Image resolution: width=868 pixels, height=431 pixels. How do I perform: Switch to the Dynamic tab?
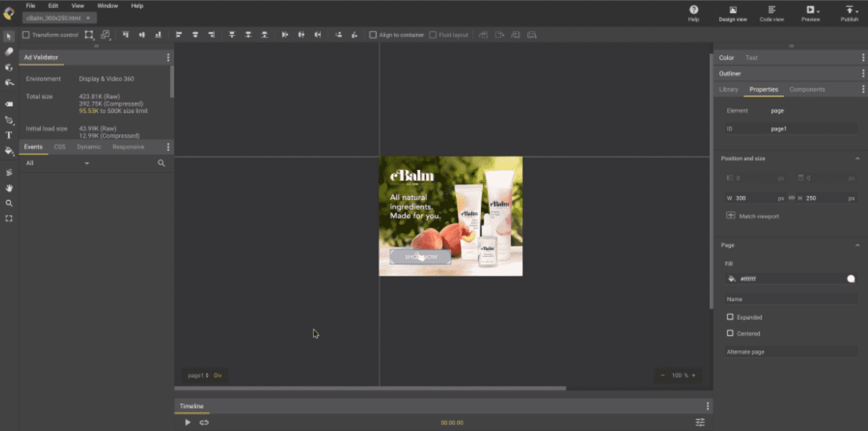pyautogui.click(x=89, y=147)
